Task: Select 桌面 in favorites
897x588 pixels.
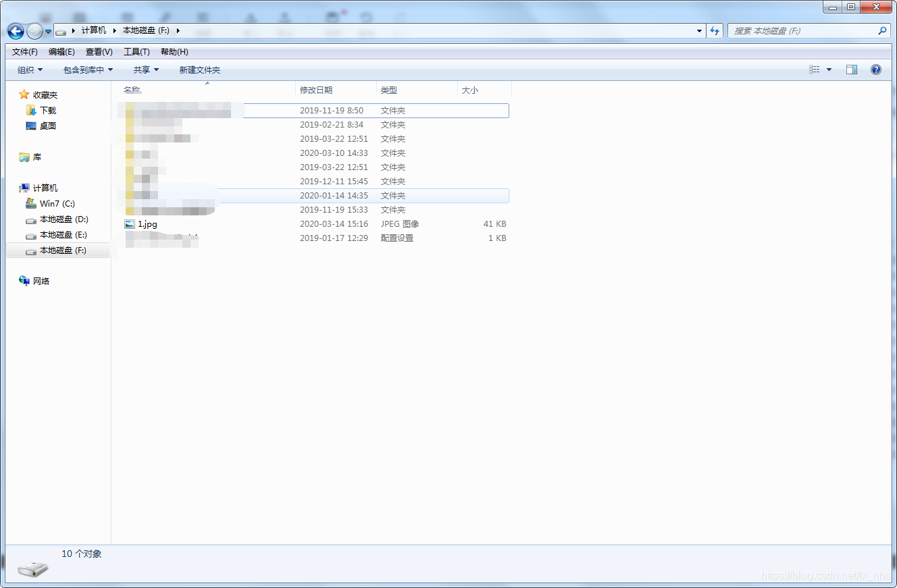Action: coord(48,126)
